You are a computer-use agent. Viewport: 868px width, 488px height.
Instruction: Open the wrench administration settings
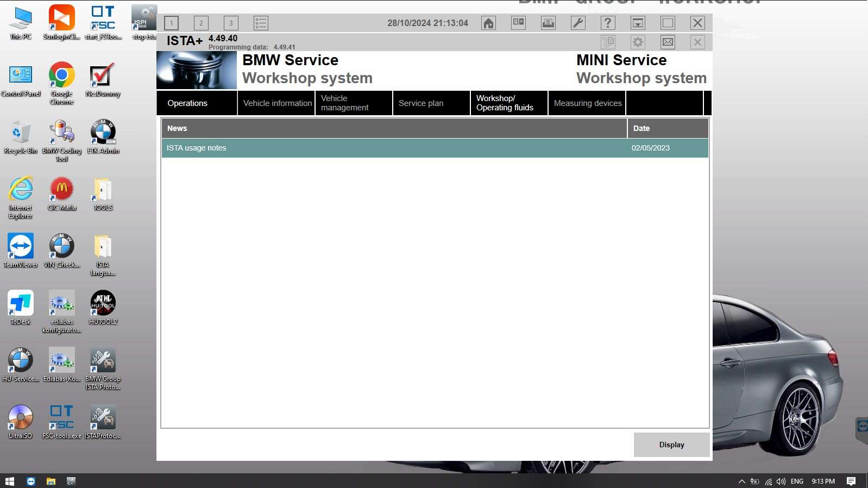tap(578, 23)
